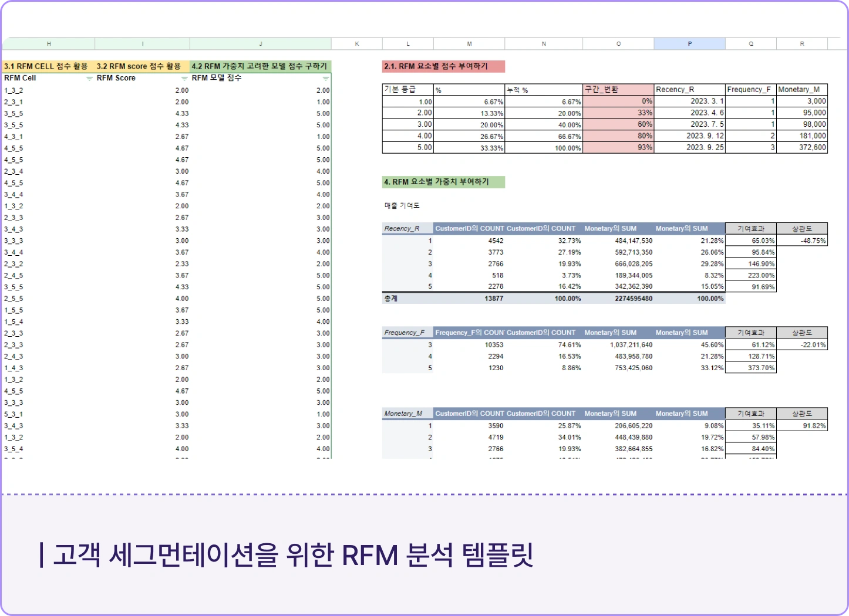Viewport: 849px width, 616px height.
Task: Select the 상관도 value '91.82%'
Action: click(x=802, y=426)
